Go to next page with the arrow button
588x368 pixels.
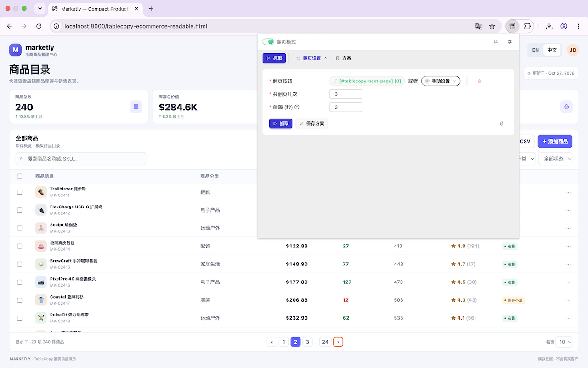pyautogui.click(x=338, y=342)
